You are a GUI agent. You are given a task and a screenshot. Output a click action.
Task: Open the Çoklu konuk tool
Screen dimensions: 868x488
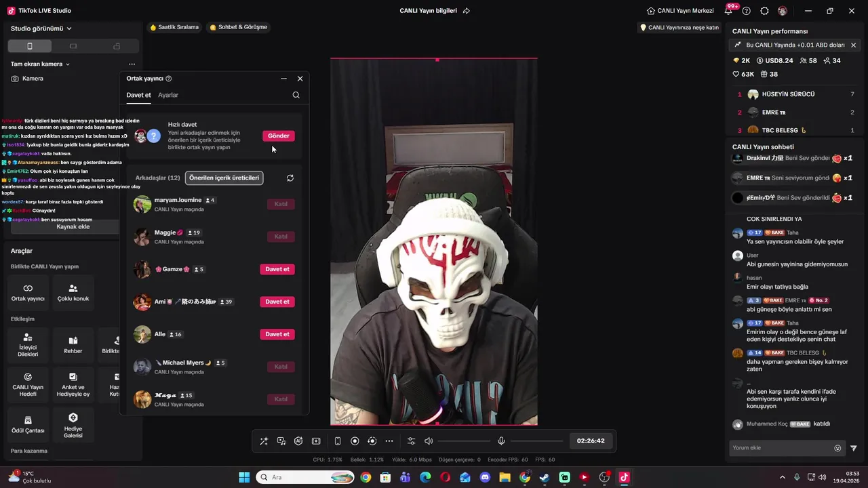coord(73,292)
